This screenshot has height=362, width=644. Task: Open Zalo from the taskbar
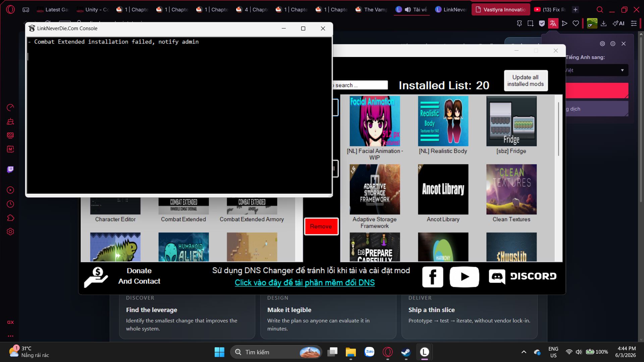(x=369, y=352)
